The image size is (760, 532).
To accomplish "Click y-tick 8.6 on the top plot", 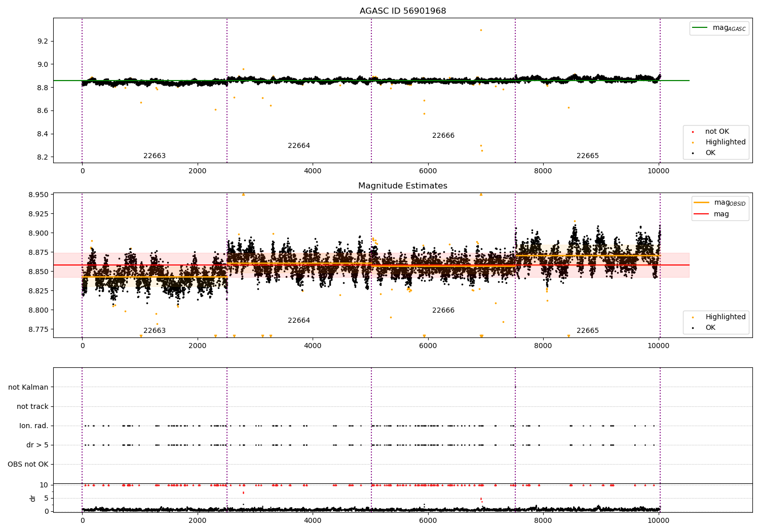I will point(42,111).
